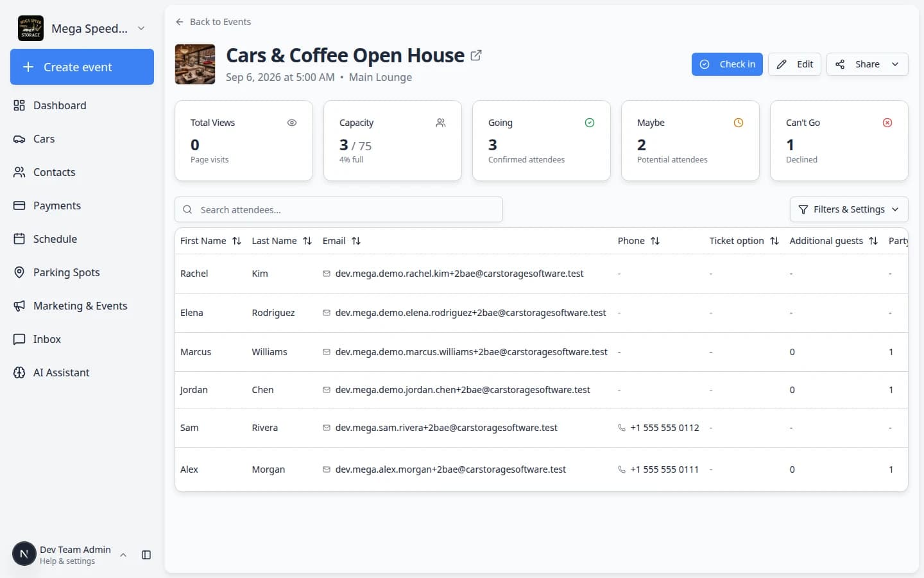The height and width of the screenshot is (578, 924).
Task: Click dev.mega.demo.jordan.chen email address
Action: pyautogui.click(x=463, y=390)
